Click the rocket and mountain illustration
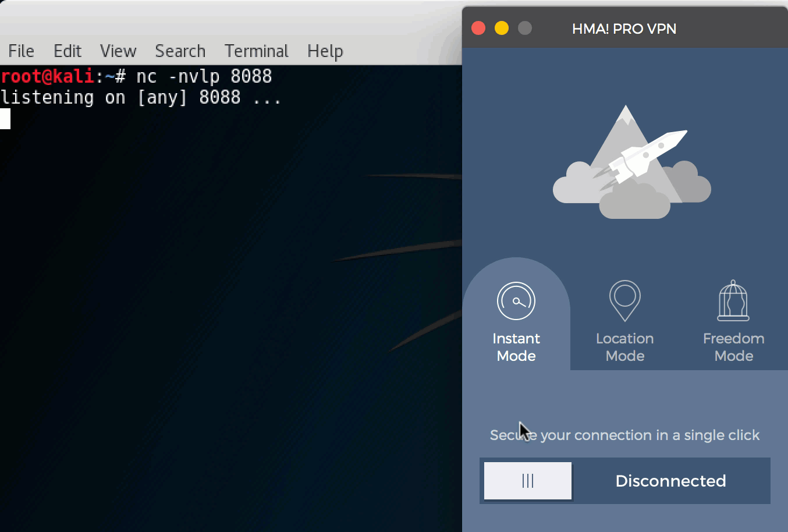This screenshot has height=532, width=788. click(632, 162)
